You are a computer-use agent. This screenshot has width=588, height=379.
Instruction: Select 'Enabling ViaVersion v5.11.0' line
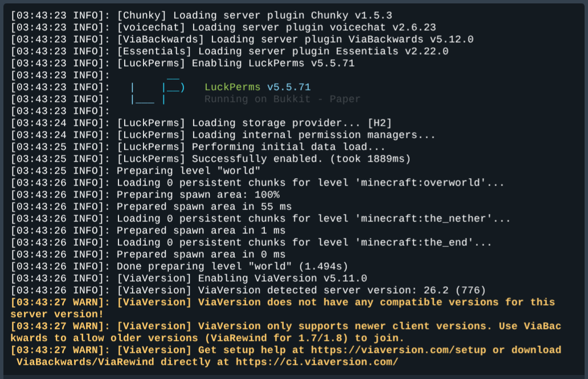189,279
